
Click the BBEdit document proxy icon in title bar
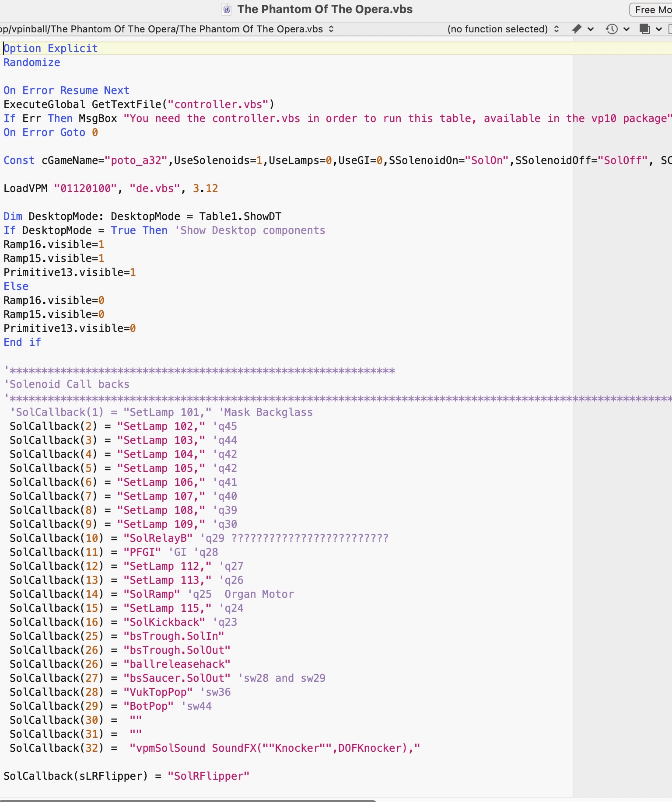click(227, 10)
